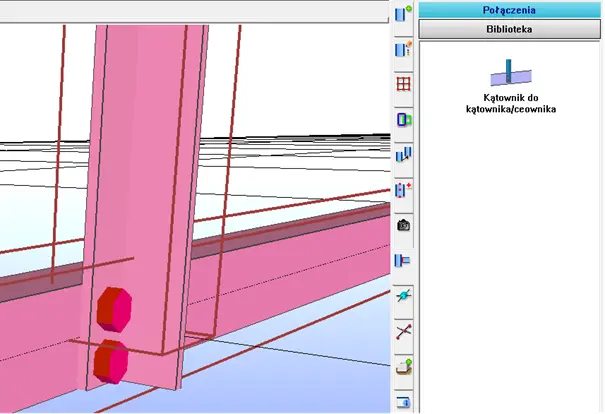
Task: Click the create beam icon with green dot
Action: pyautogui.click(x=404, y=15)
